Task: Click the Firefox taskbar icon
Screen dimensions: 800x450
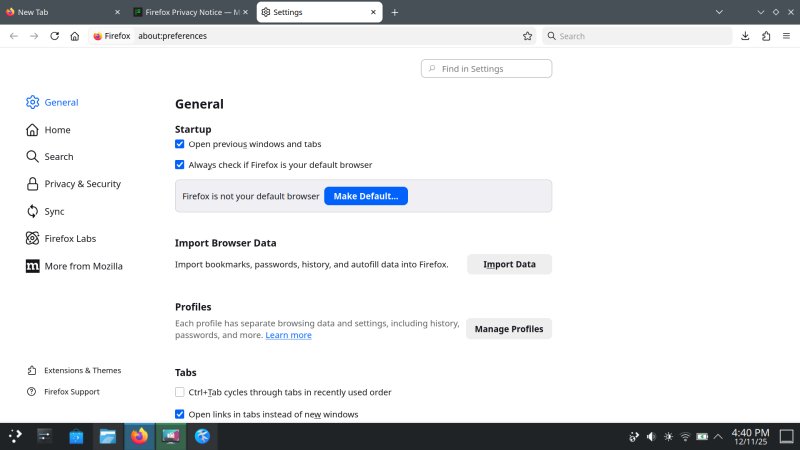Action: click(x=139, y=436)
